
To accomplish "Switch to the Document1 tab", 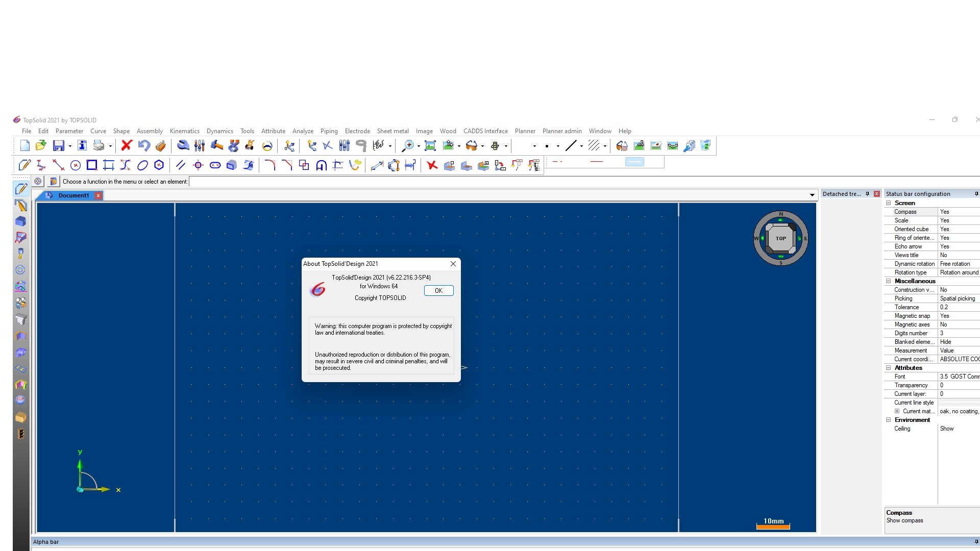I will pyautogui.click(x=73, y=195).
